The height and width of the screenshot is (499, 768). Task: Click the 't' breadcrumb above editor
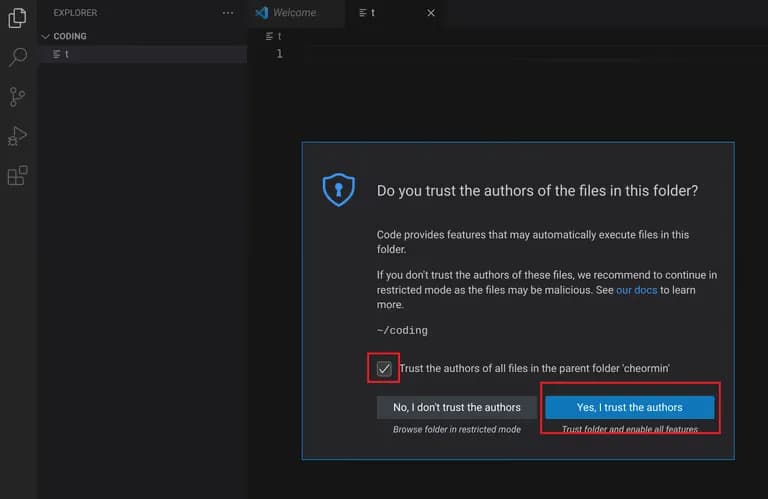click(279, 36)
